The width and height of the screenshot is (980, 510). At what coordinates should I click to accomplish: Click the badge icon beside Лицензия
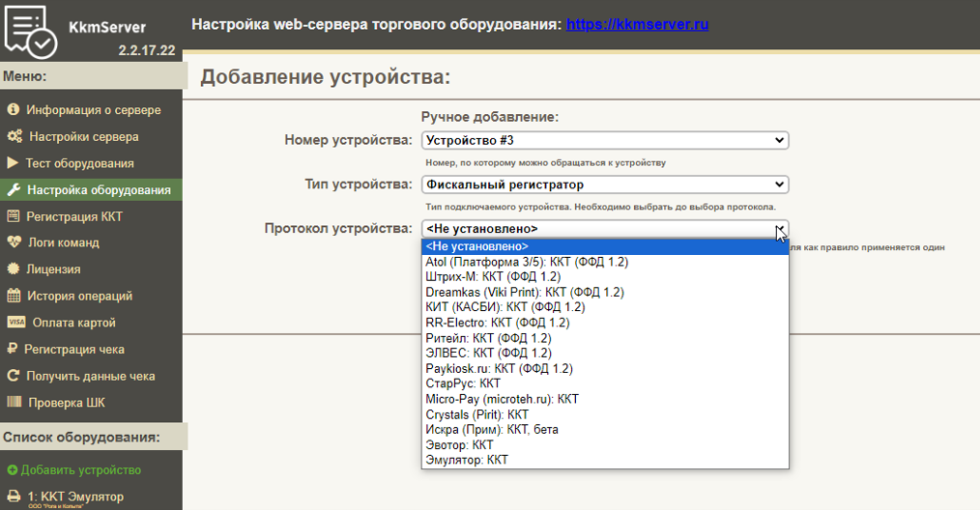[14, 269]
